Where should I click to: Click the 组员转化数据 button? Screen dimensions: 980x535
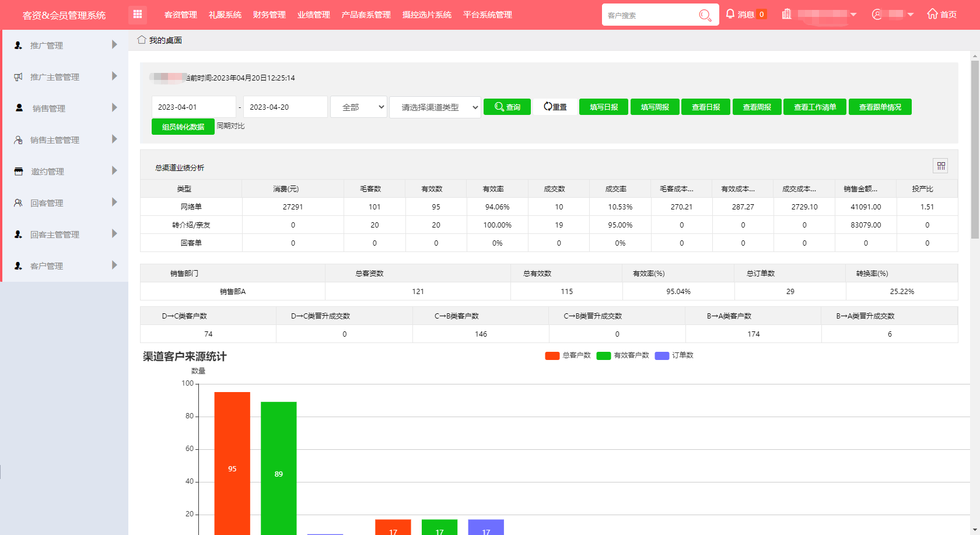tap(183, 127)
